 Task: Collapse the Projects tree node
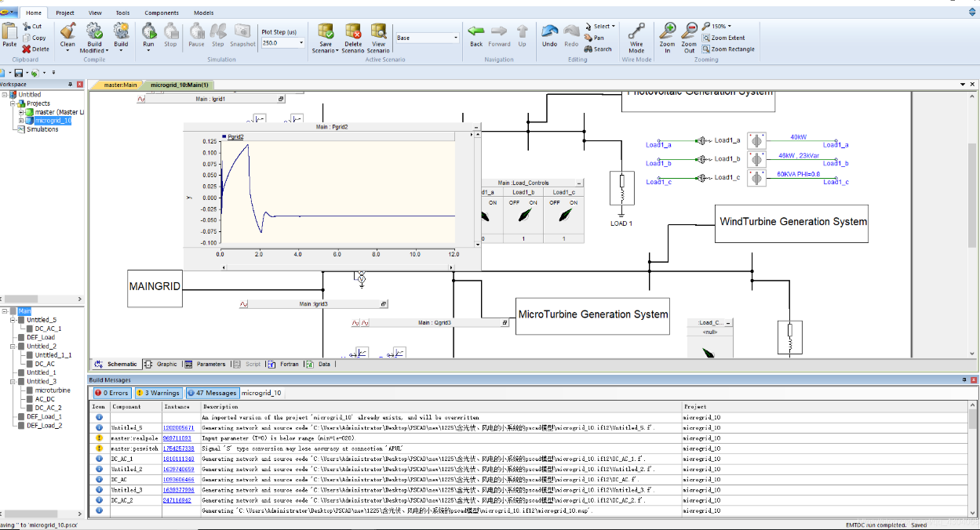pos(13,103)
